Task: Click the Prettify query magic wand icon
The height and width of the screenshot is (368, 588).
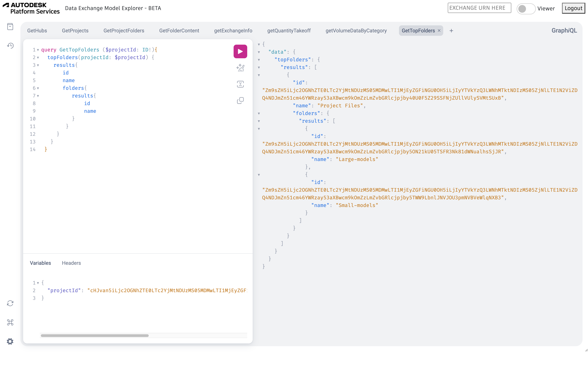Action: [x=240, y=68]
